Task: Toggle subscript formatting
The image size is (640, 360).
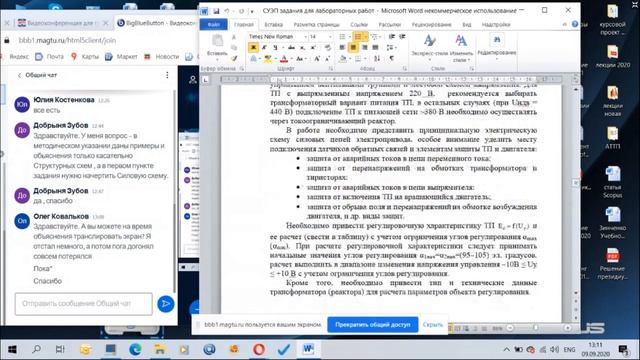Action: tap(303, 48)
